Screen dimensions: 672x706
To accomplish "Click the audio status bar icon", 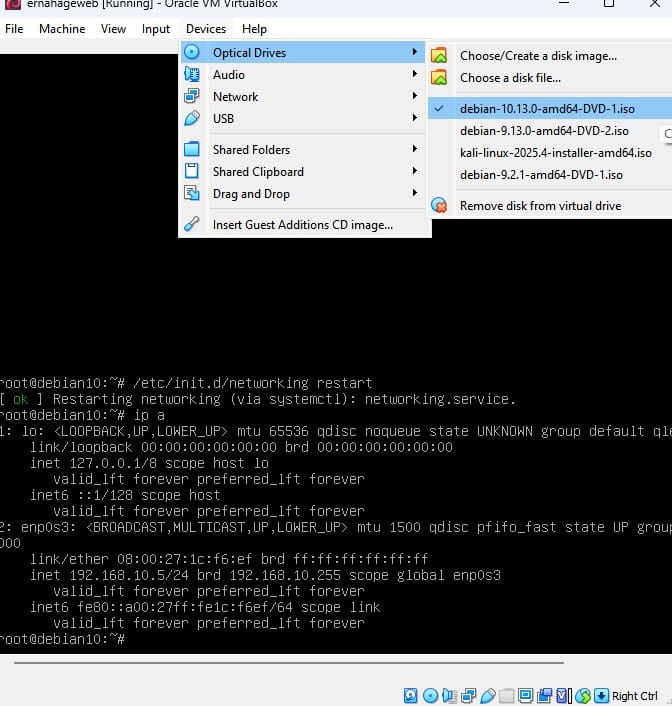I will 450,696.
